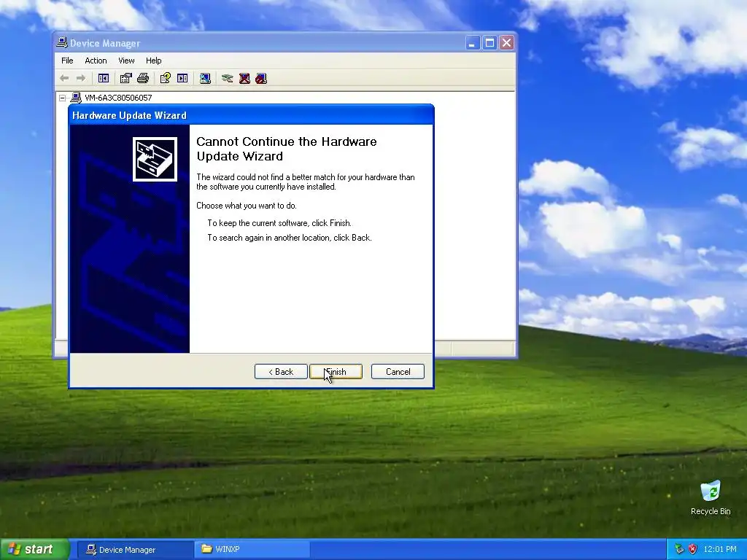This screenshot has height=560, width=747.
Task: Switch to Device Manager taskbar button
Action: (135, 550)
